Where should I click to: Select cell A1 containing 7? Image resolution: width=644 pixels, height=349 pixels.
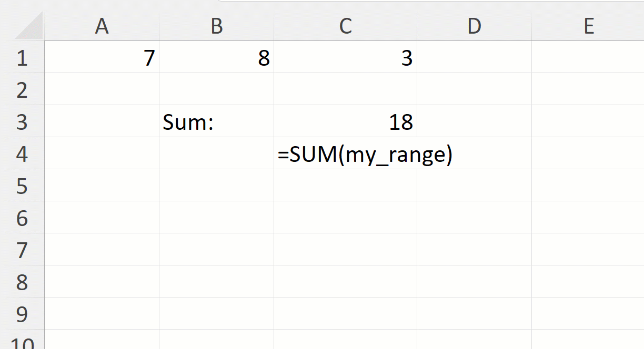click(x=103, y=58)
